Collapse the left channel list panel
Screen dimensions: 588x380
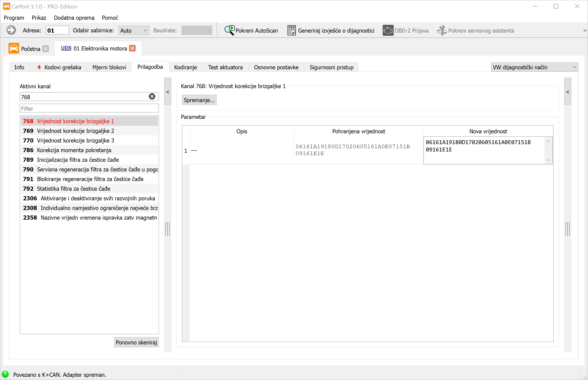(167, 92)
